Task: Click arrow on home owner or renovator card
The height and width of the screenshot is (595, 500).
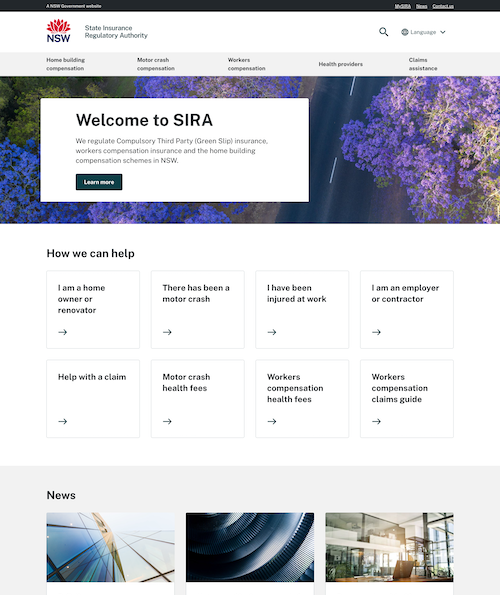Action: pos(63,332)
